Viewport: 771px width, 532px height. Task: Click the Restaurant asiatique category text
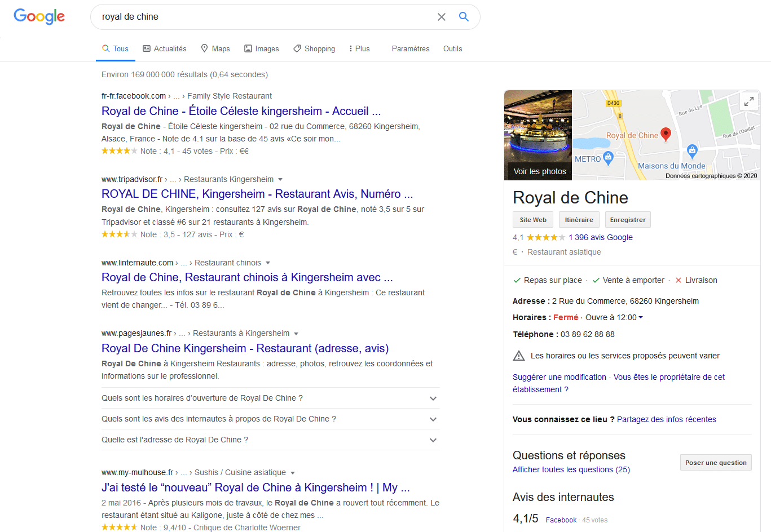point(564,252)
